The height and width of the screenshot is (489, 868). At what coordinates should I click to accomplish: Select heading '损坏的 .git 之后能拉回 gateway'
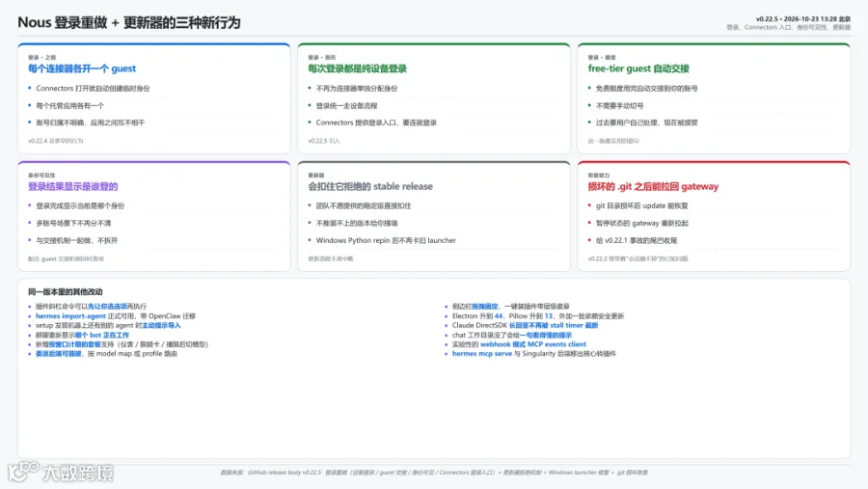point(653,186)
